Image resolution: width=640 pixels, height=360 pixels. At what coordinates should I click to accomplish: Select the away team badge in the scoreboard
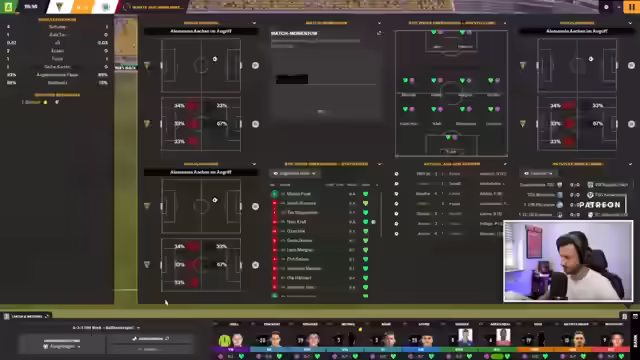(106, 7)
